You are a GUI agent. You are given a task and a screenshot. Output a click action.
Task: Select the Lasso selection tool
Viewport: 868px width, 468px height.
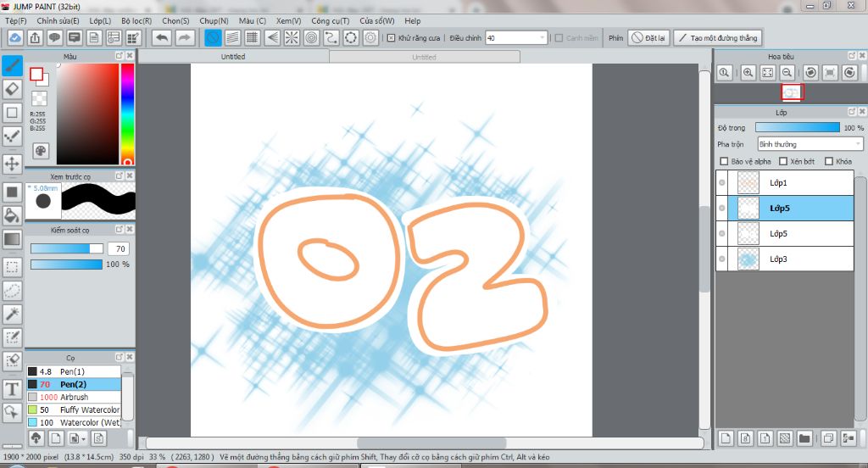point(12,290)
